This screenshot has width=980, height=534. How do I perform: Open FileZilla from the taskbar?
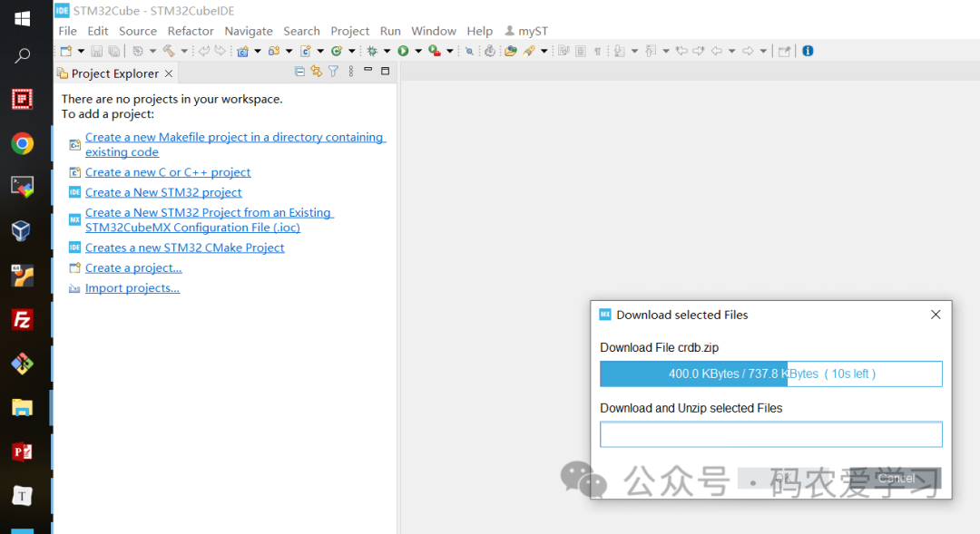point(22,320)
